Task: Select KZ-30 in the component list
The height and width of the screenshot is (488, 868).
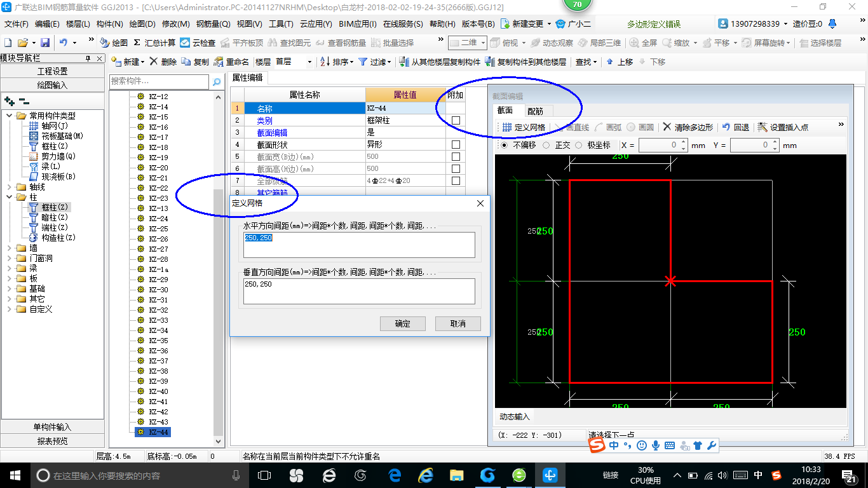Action: [x=158, y=290]
